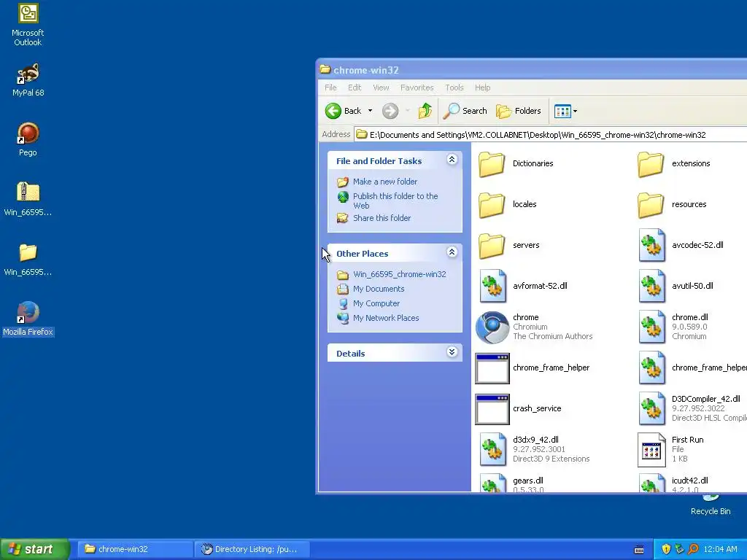Select chrome_frame_helper executable
Image resolution: width=747 pixels, height=560 pixels.
(532, 368)
